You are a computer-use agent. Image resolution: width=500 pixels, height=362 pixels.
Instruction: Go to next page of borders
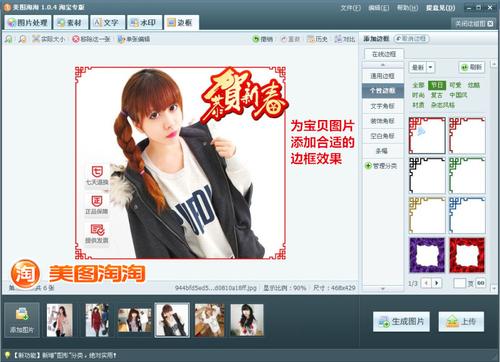(x=437, y=283)
